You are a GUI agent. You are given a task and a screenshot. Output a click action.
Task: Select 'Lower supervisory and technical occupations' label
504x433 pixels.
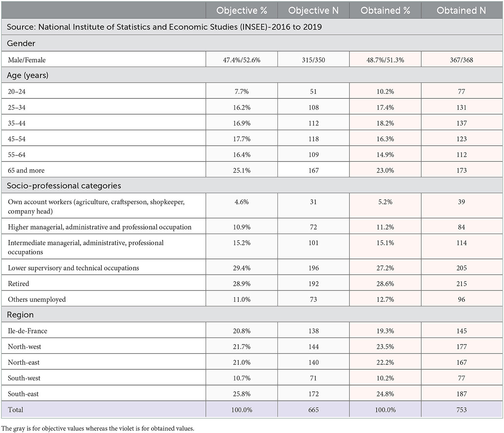[74, 268]
